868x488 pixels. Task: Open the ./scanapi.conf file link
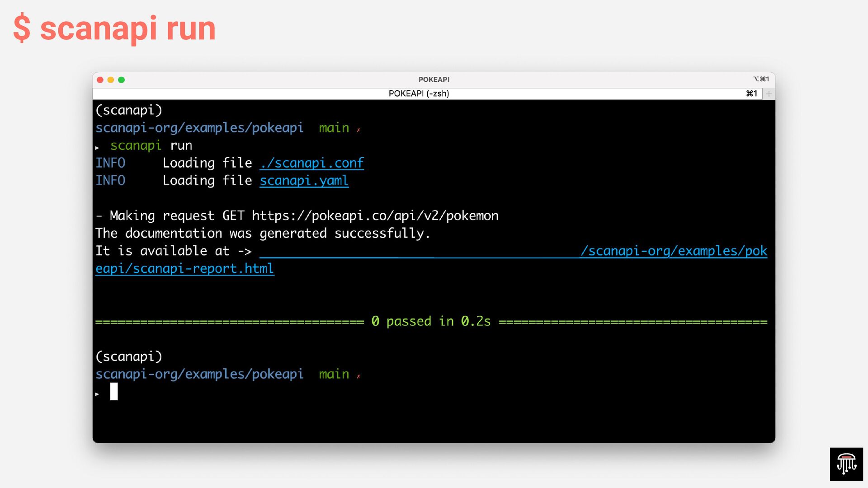311,163
